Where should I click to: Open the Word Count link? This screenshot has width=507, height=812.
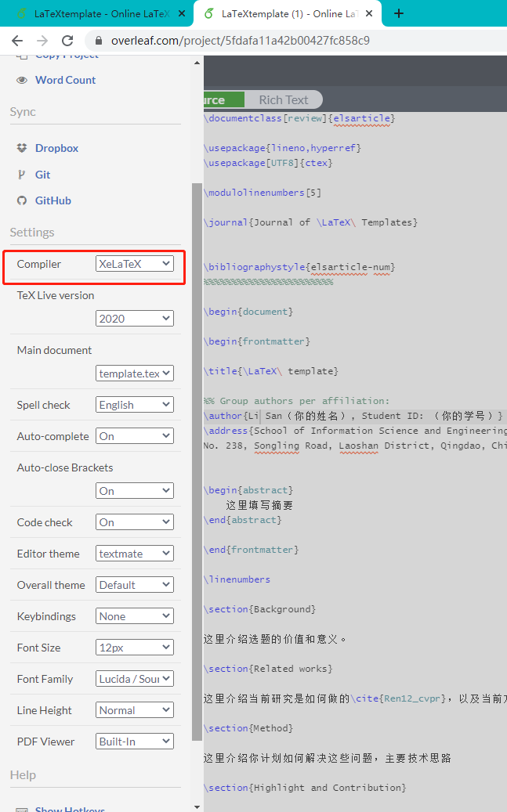[x=65, y=81]
